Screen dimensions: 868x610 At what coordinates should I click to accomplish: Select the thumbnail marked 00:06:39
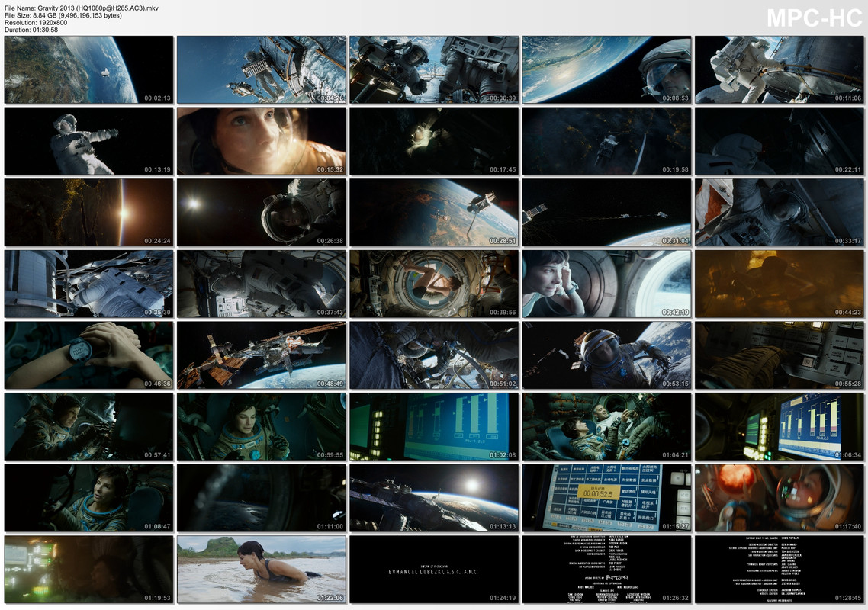tap(434, 69)
